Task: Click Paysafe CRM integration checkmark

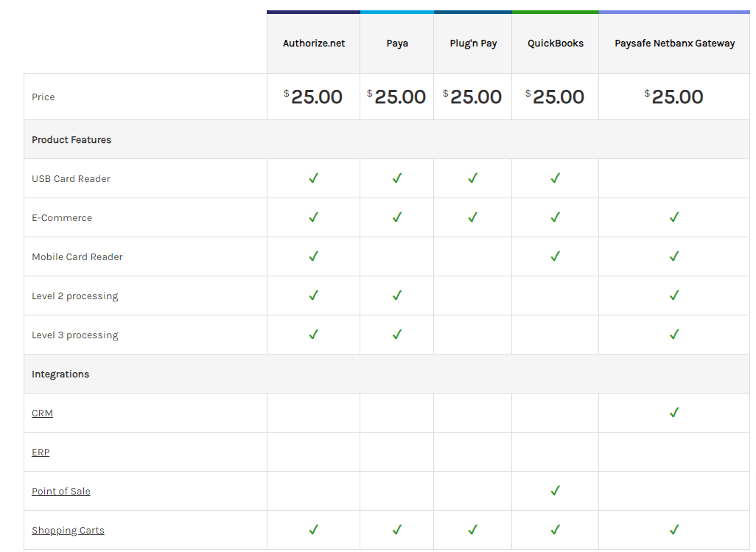Action: pyautogui.click(x=673, y=413)
